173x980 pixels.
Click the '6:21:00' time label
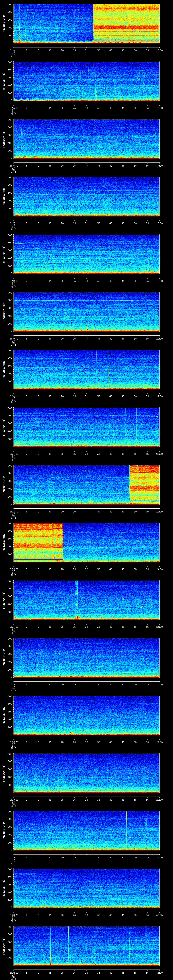[x=14, y=454]
